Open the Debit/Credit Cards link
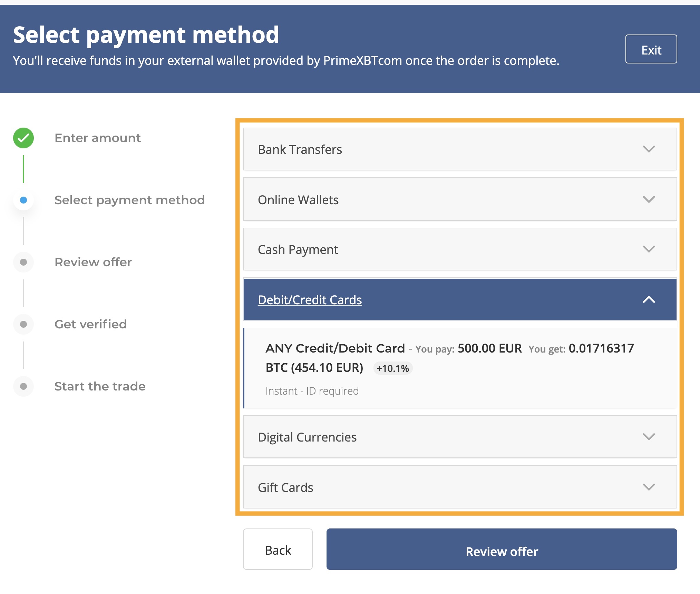 310,300
